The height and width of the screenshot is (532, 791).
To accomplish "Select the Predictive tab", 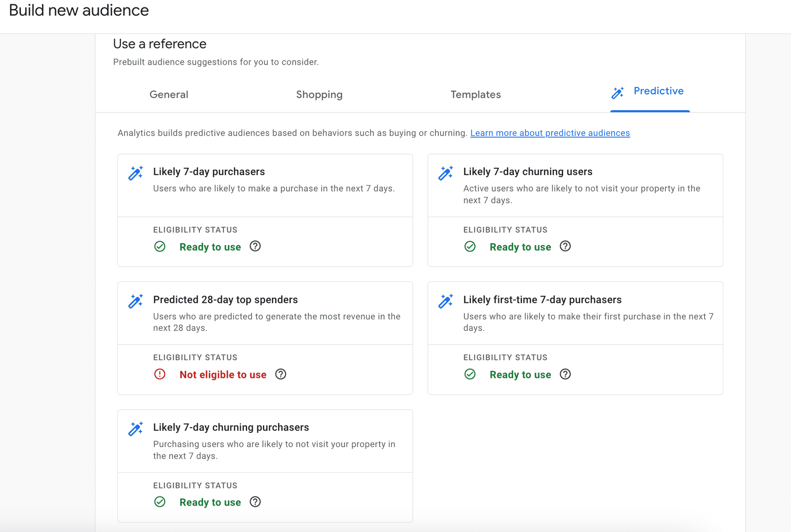I will click(658, 91).
